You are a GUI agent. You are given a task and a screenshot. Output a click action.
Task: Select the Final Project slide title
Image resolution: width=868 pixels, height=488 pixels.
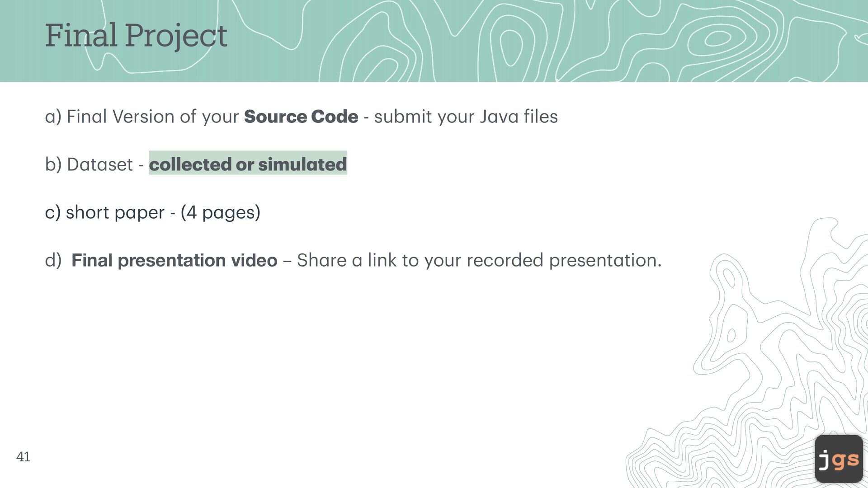point(136,35)
